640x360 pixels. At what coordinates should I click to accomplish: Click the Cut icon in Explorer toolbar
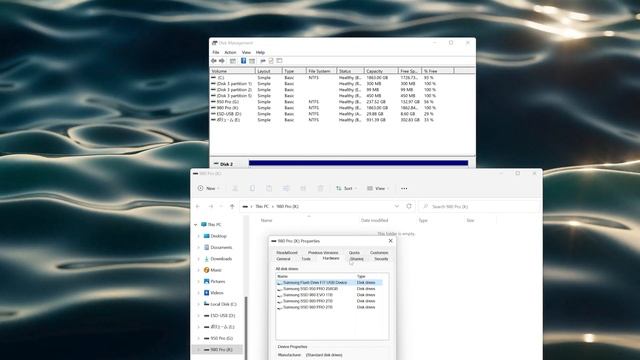235,188
